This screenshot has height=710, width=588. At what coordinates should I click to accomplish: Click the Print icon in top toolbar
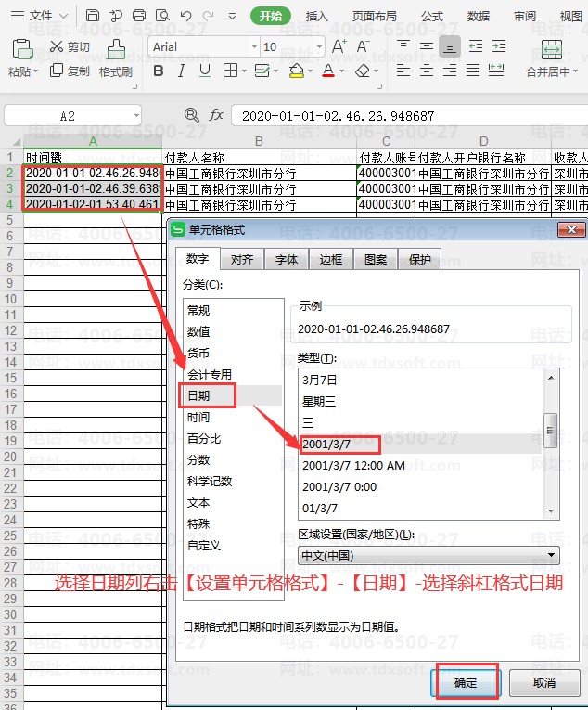click(139, 16)
